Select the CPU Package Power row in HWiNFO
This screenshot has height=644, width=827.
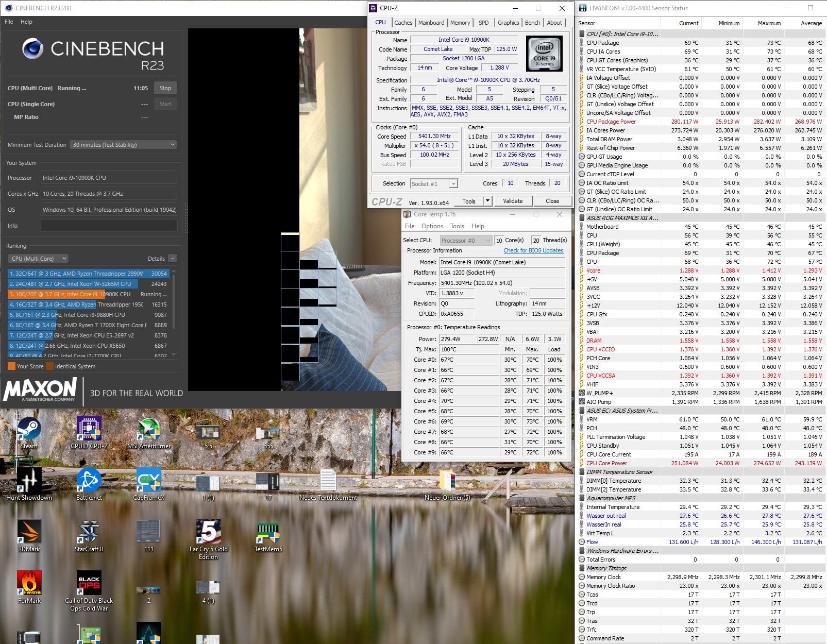(x=701, y=122)
